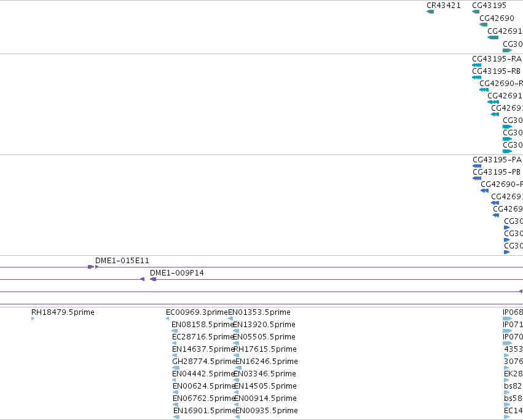The image size is (523, 420).
Task: Click the truncated IP071 EST label
Action: 513,325
